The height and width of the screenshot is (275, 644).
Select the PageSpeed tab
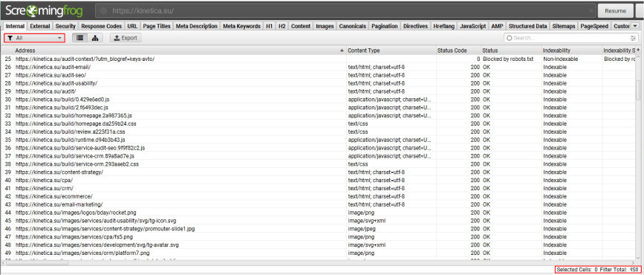tap(594, 26)
